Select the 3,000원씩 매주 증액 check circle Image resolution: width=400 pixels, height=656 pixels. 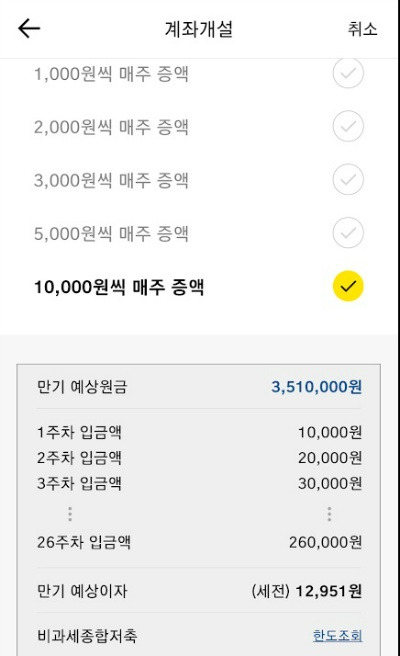pos(348,179)
